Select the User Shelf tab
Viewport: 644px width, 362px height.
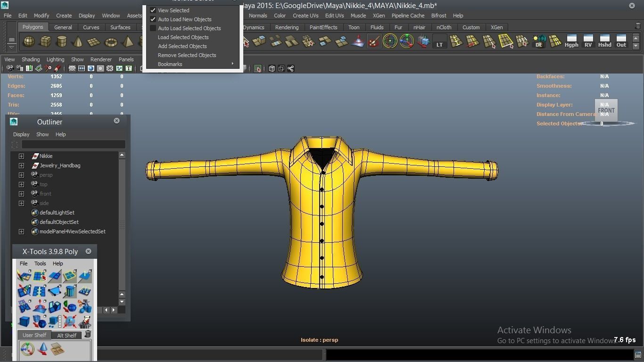34,335
